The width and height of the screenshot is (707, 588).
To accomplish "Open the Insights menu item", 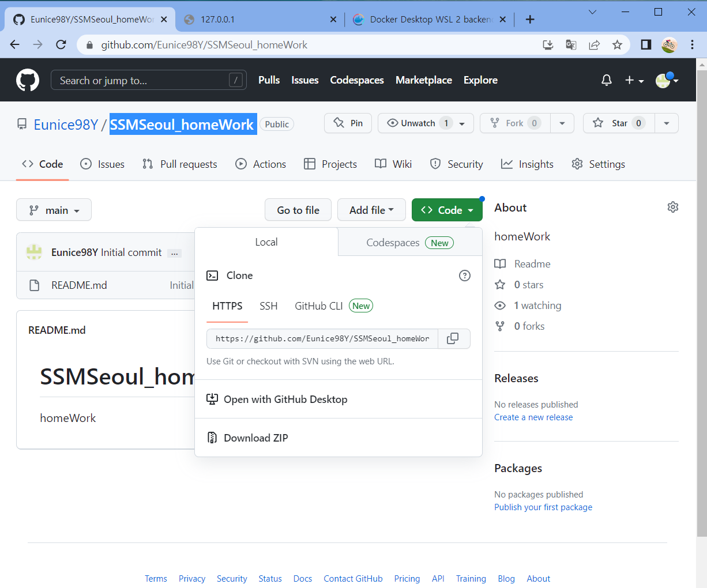I will (x=527, y=164).
